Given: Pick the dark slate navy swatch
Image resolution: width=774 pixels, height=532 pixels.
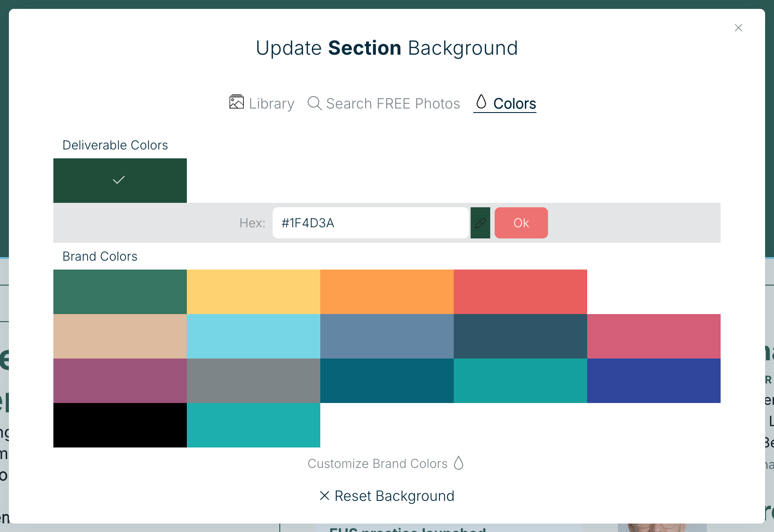Looking at the screenshot, I should tap(520, 336).
